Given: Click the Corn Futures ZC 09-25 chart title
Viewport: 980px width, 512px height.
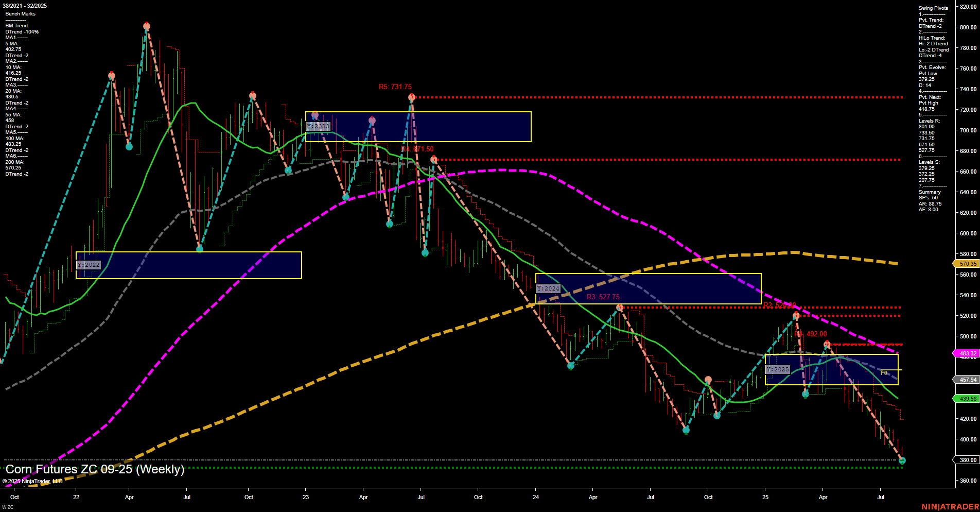Looking at the screenshot, I should pos(95,470).
